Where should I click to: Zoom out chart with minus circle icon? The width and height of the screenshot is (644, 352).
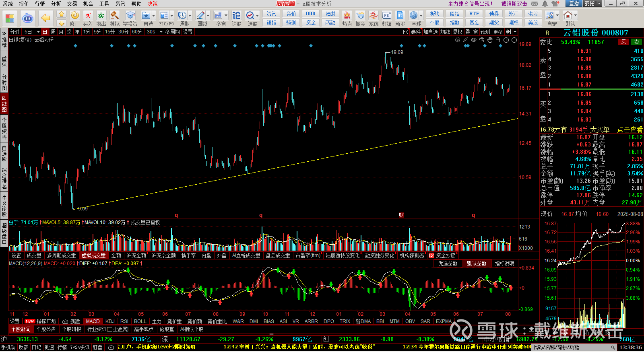tap(514, 40)
